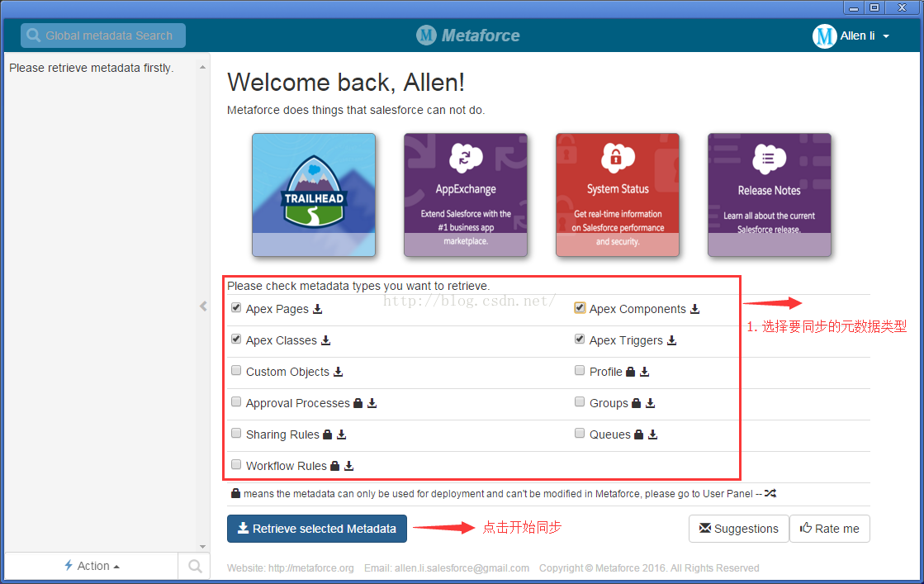Image resolution: width=924 pixels, height=584 pixels.
Task: Click the download icon next to Sharing Rules
Action: point(341,434)
